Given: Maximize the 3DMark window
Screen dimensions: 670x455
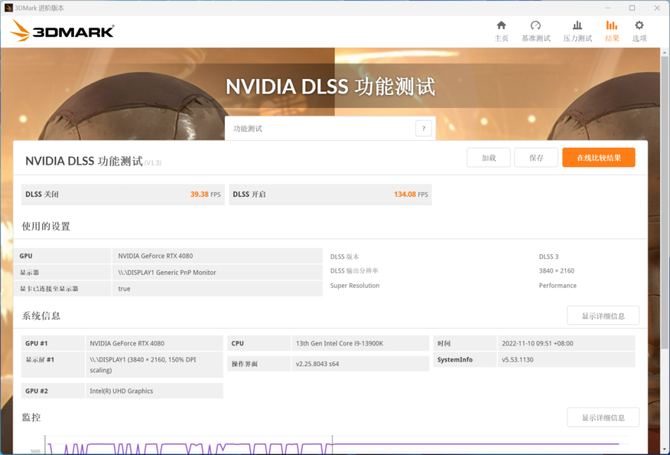Looking at the screenshot, I should tap(632, 7).
